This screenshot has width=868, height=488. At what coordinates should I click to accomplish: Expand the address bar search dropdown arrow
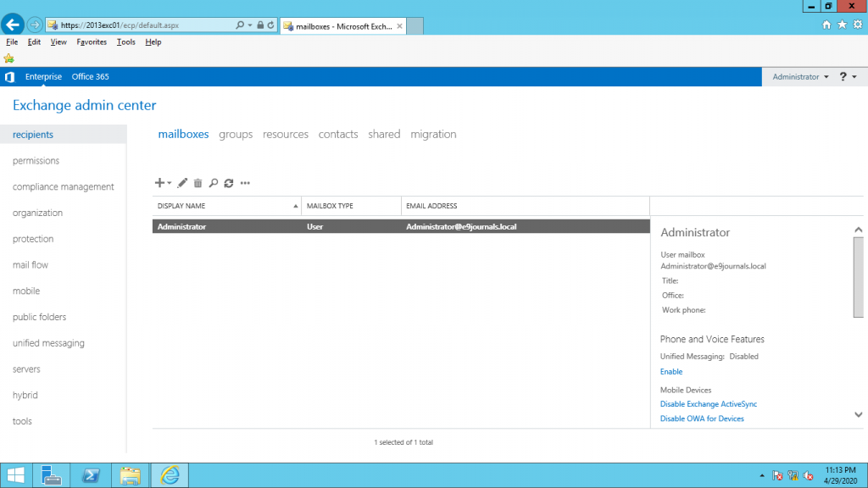[250, 25]
